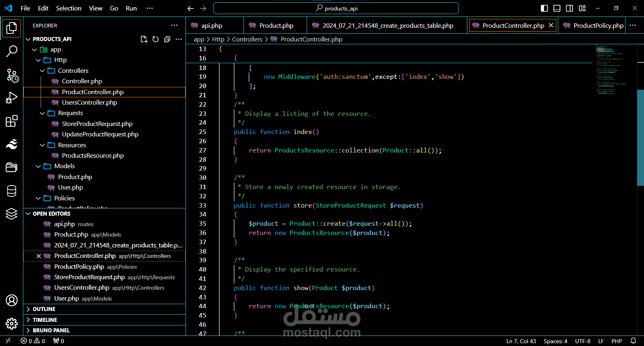This screenshot has width=644, height=346.
Task: Refresh the Explorer tree
Action: tap(155, 39)
